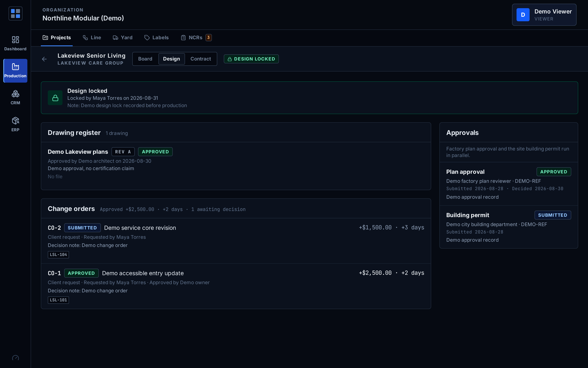Open CO-1 Demo accessible entry update
Viewport: 588px width, 368px height.
(143, 273)
